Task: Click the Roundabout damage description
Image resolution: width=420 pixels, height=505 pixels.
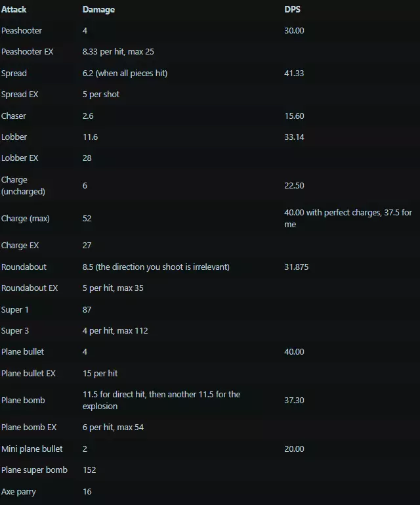Action: pyautogui.click(x=156, y=267)
